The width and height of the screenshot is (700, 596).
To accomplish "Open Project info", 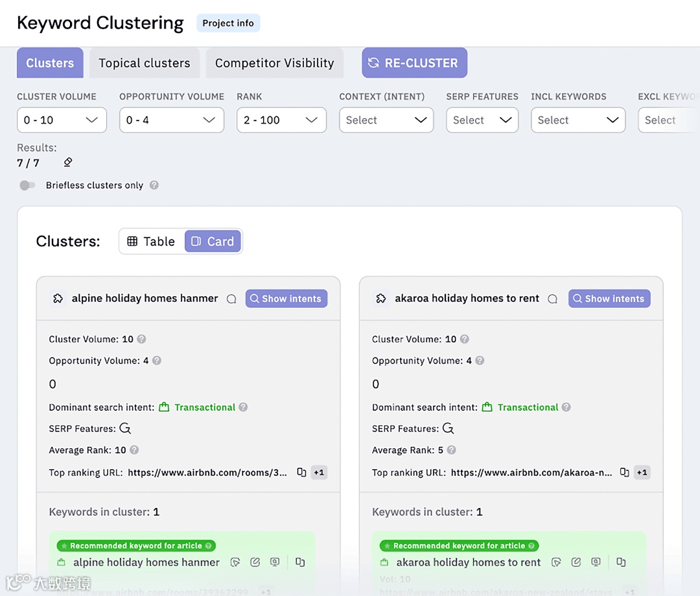I will pyautogui.click(x=228, y=23).
